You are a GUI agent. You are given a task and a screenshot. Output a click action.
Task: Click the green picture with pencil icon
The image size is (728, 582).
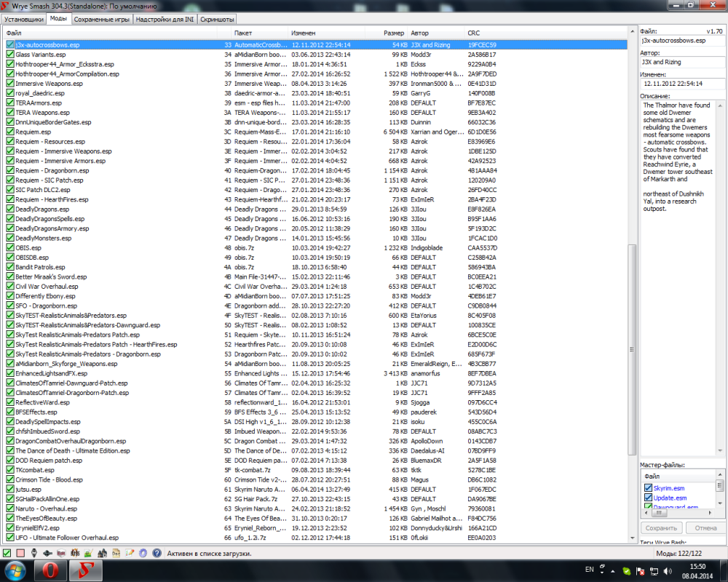pos(88,553)
